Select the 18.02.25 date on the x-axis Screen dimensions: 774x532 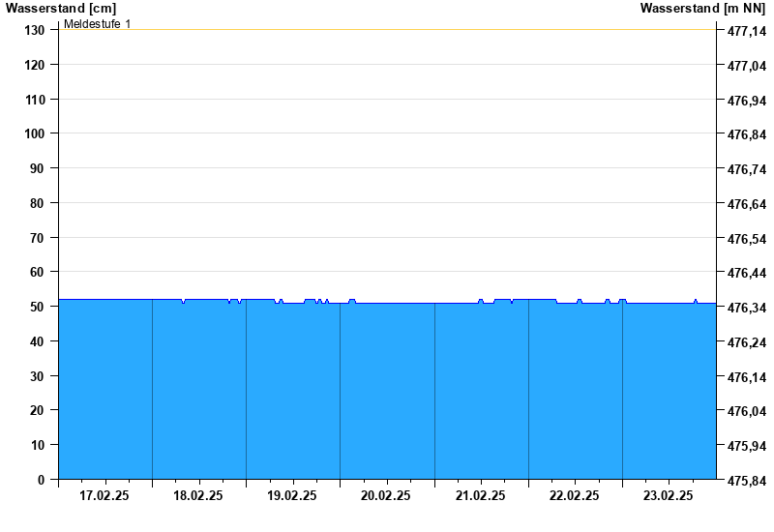click(x=198, y=495)
